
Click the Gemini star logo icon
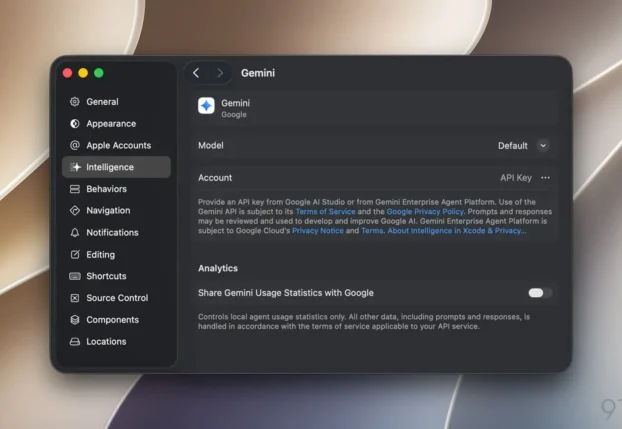pyautogui.click(x=206, y=106)
